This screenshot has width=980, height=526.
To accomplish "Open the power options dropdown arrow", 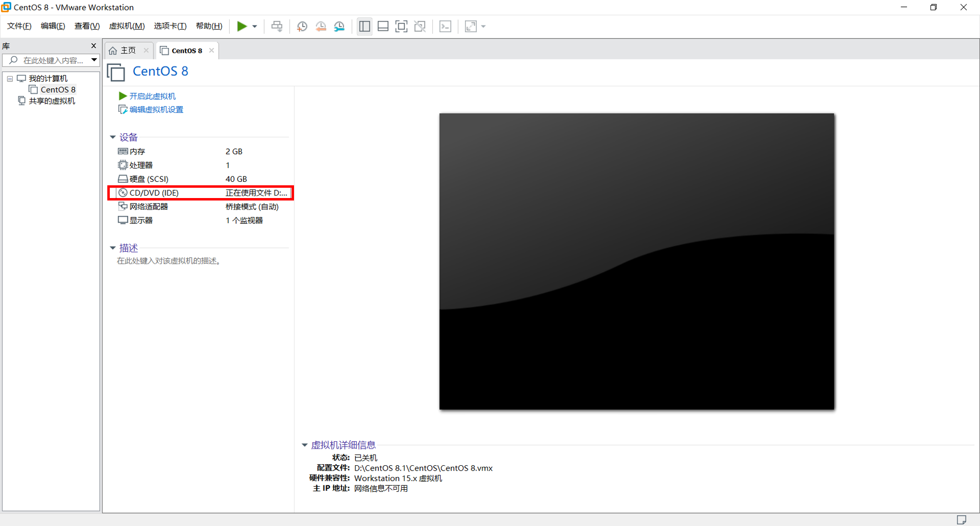I will click(x=255, y=26).
